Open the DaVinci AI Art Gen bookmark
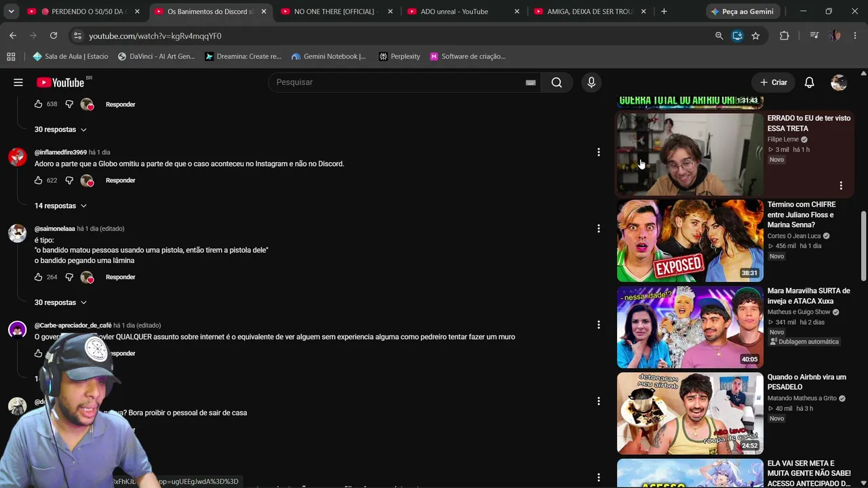868x488 pixels. pyautogui.click(x=156, y=57)
